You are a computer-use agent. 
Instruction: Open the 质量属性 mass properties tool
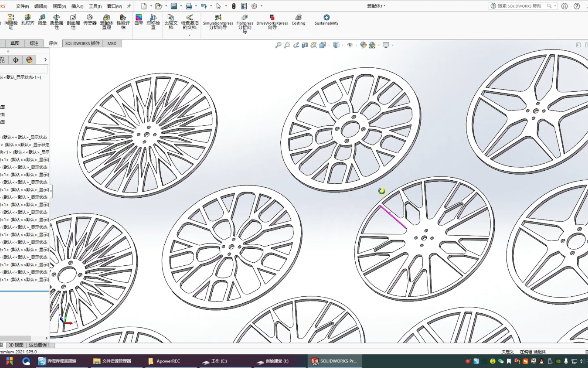coord(56,21)
